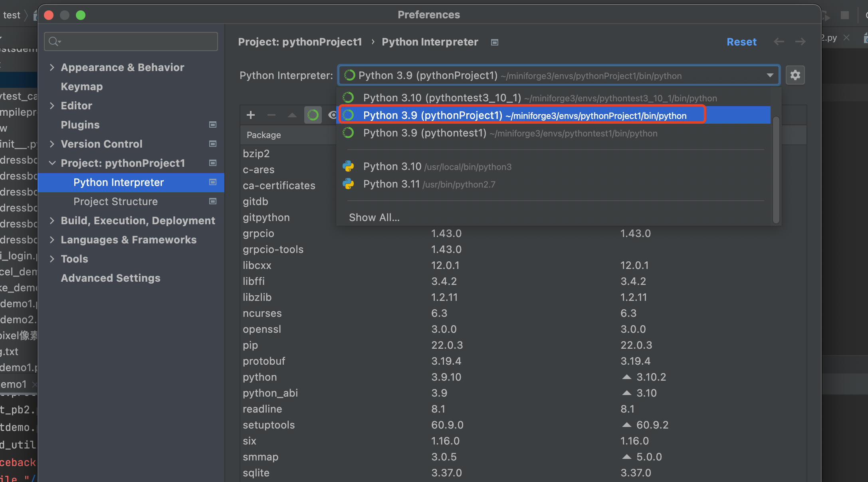Toggle the eye icon for early releases
Viewport: 868px width, 482px height.
tap(333, 115)
